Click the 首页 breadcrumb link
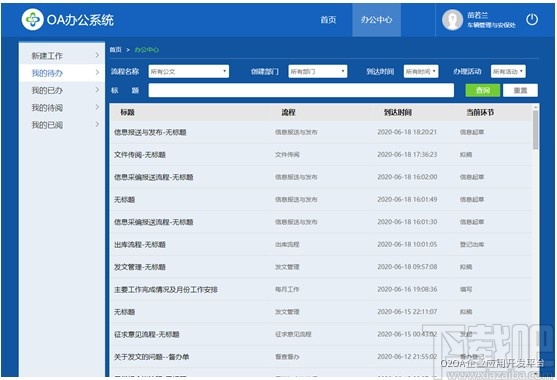Viewport: 557px width, 380px height. 115,50
